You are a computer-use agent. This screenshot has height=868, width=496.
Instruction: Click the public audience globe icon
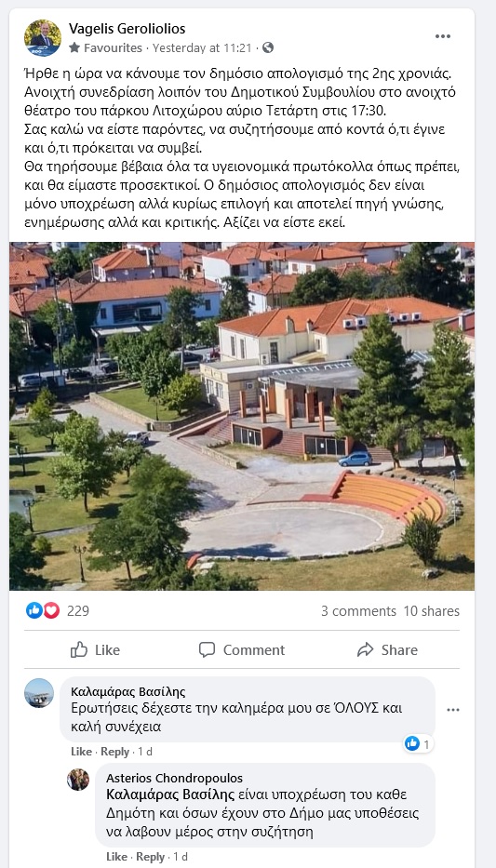(268, 48)
